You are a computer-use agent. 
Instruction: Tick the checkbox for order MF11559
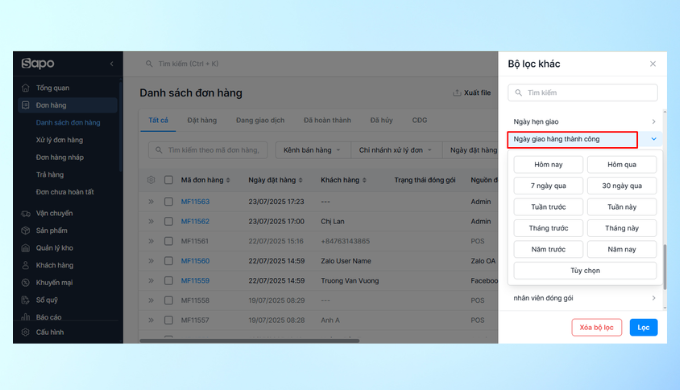pos(168,281)
